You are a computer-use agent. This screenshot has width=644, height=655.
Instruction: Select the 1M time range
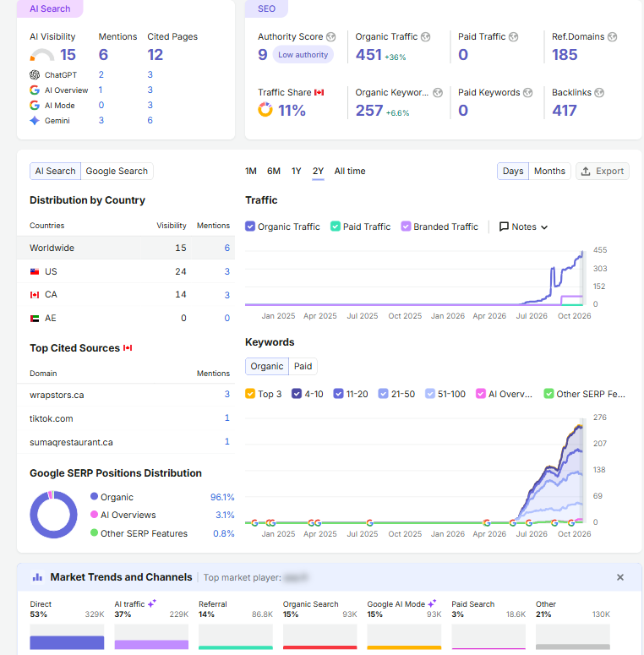point(250,172)
